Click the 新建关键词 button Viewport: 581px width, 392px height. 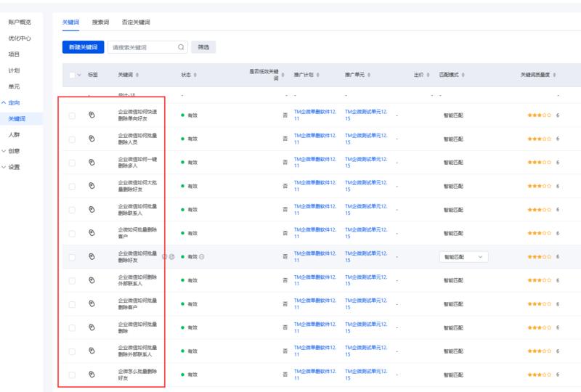click(82, 47)
